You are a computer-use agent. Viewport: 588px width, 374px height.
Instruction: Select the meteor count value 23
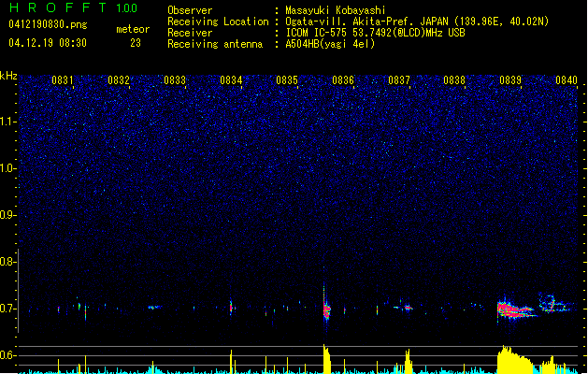point(136,43)
